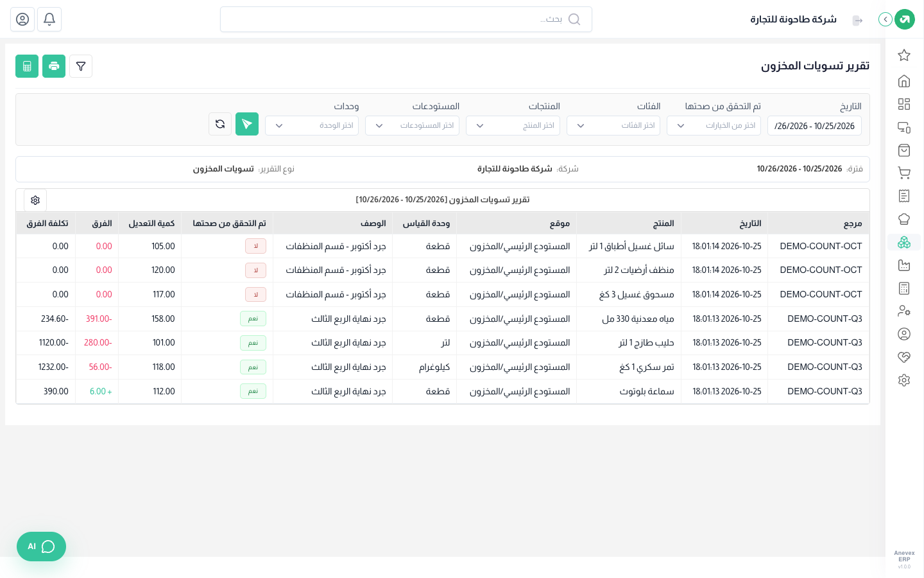This screenshot has width=924, height=578.
Task: Print the report with the printer button
Action: tap(54, 66)
